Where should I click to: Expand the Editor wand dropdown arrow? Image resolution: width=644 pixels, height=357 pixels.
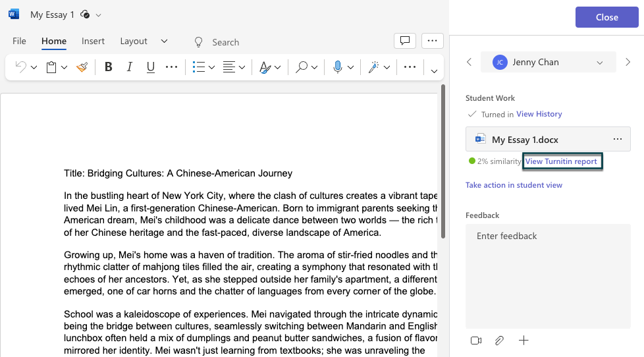coord(387,67)
